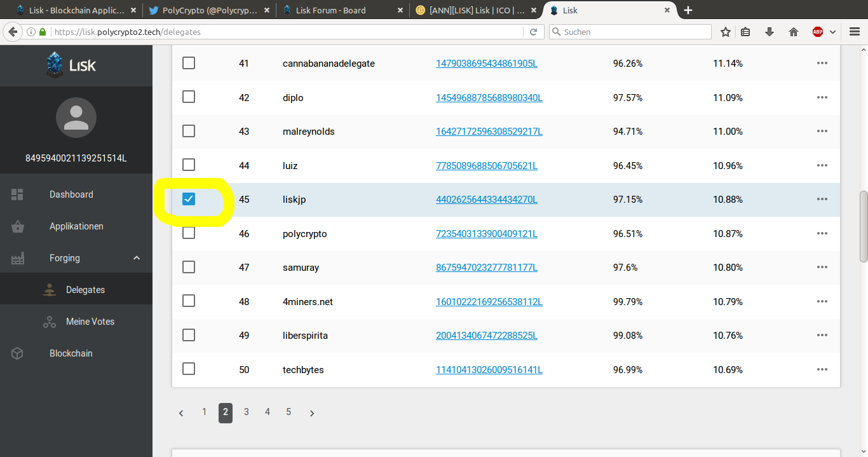This screenshot has height=457, width=868.
Task: Check the luiz delegate checkbox
Action: [x=189, y=165]
